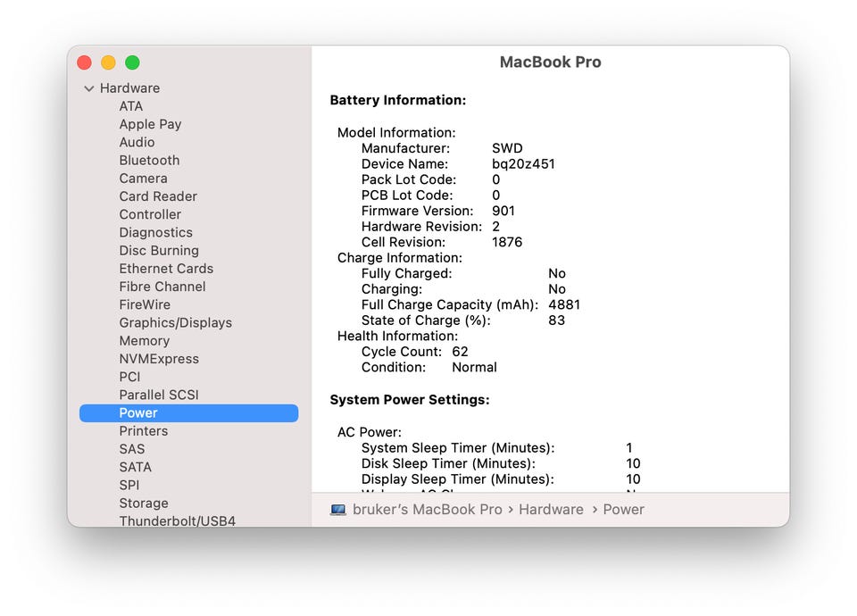Viewport: 857px width, 616px height.
Task: Open the Diagnostics section
Action: pyautogui.click(x=155, y=232)
